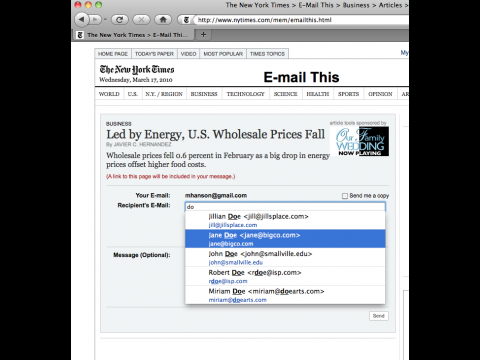Choose the highlighted Jane Doe suggestion
Viewport: 480px width, 360px height.
pos(285,239)
